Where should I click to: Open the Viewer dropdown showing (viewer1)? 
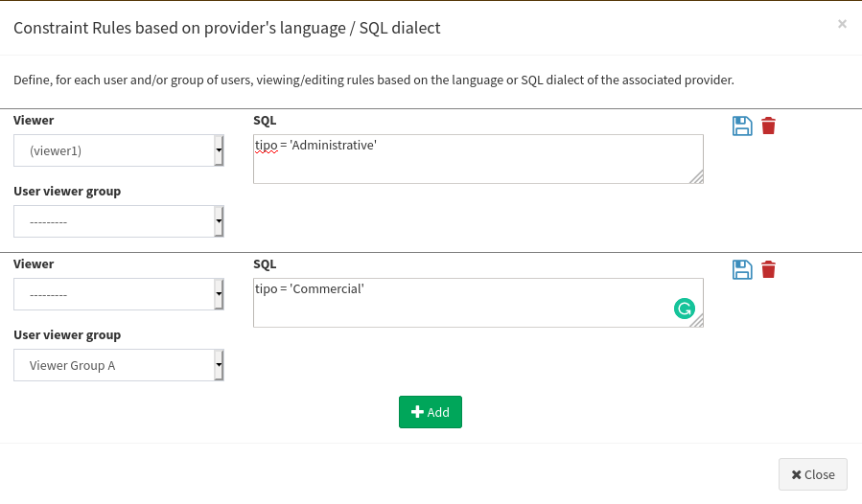click(118, 150)
